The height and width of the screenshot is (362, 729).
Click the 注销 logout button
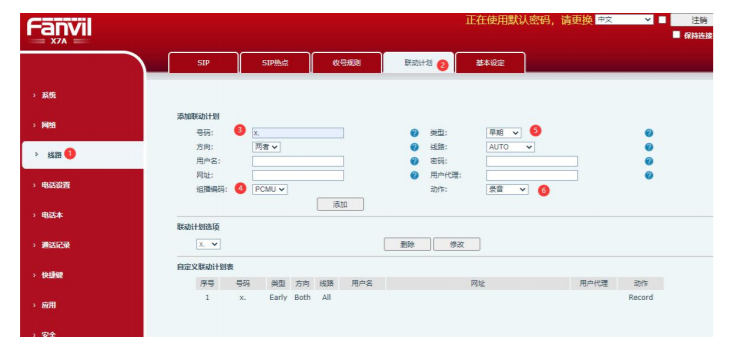click(x=693, y=20)
